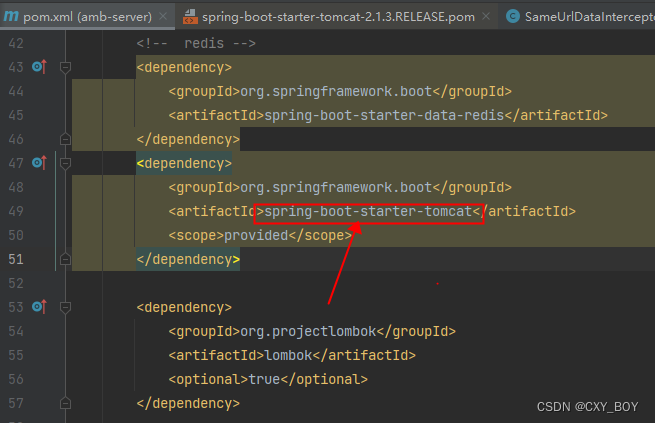Click org.springframework.boot groupId on line 44

[336, 91]
